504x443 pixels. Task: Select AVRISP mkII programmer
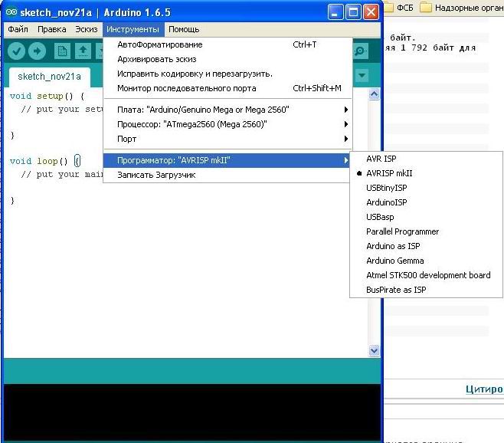[x=426, y=173]
